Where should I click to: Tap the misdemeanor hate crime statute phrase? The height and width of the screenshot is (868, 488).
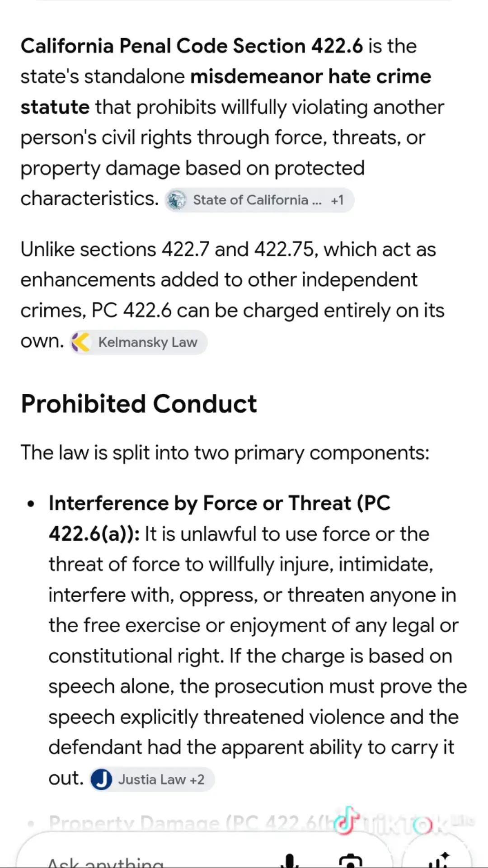pyautogui.click(x=226, y=92)
